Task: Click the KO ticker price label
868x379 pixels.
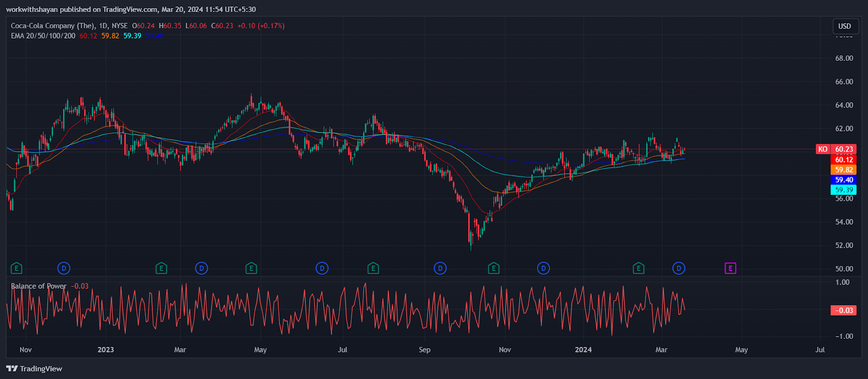Action: coord(823,149)
